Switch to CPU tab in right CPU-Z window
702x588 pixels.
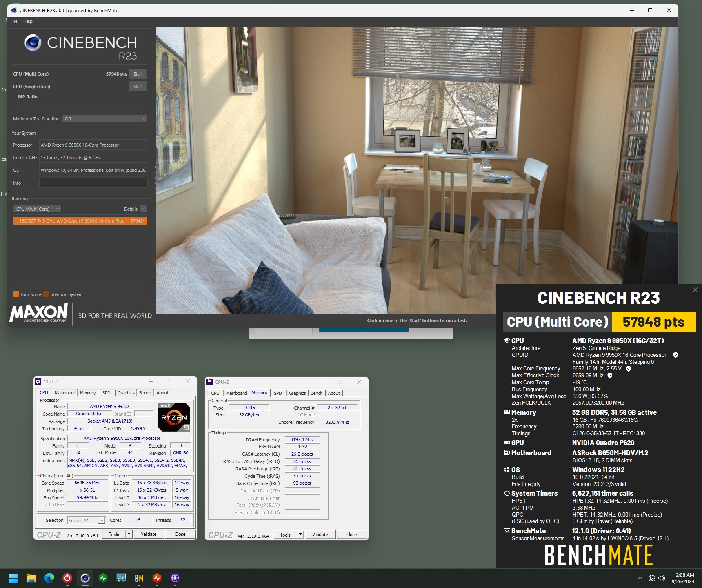coord(215,393)
